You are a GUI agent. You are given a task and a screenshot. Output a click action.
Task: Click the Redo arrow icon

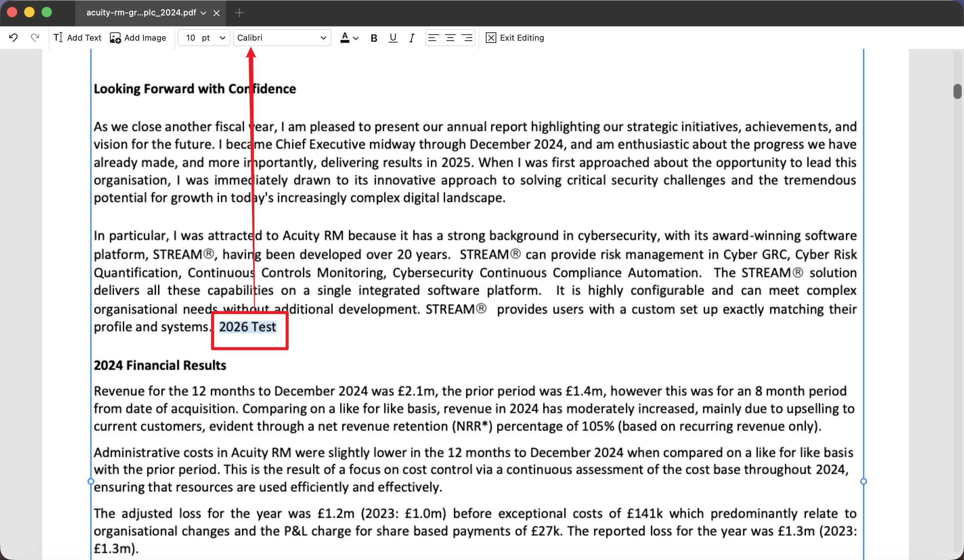[35, 38]
